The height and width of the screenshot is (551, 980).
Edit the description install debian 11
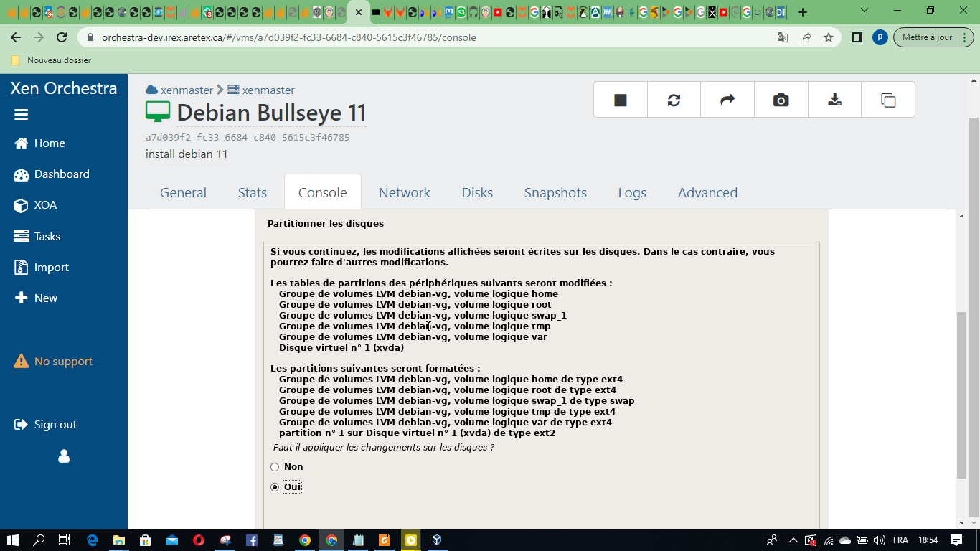click(187, 154)
